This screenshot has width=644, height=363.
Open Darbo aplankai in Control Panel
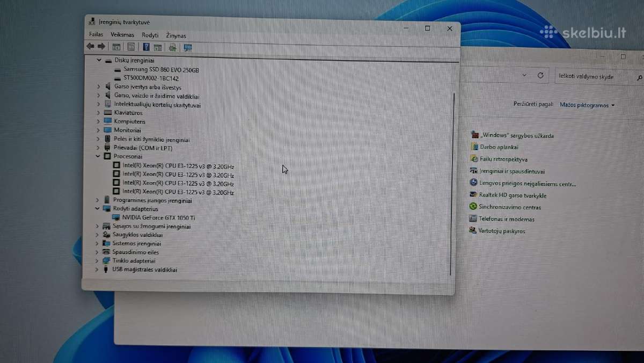tap(499, 147)
